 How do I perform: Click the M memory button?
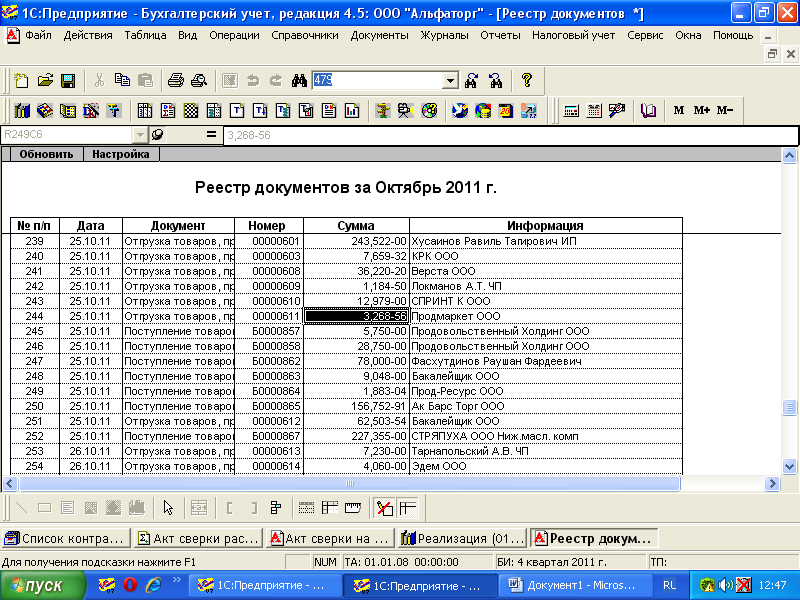679,110
